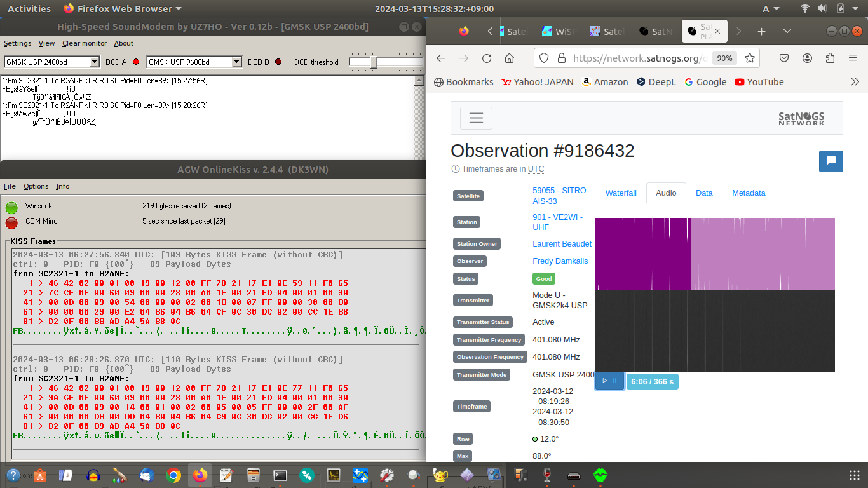Open modem A GMSK USP 2400bd dropdown
The image size is (868, 488).
click(95, 62)
